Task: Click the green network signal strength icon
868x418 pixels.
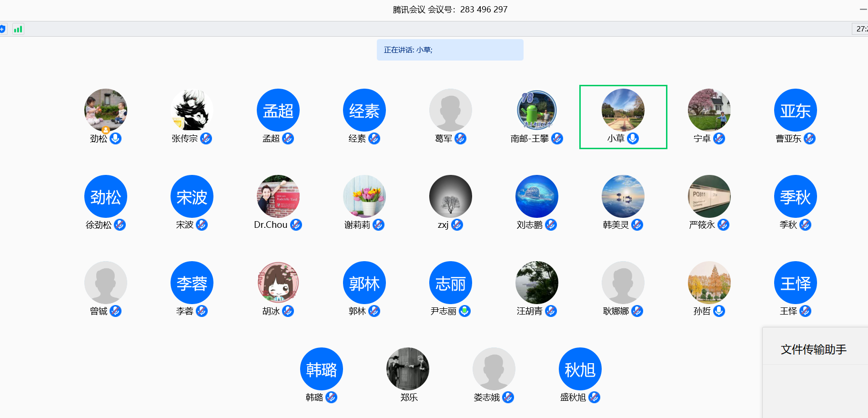Action: click(18, 29)
